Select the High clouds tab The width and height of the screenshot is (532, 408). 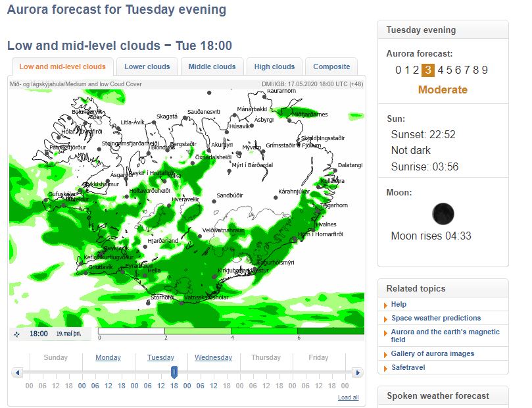click(274, 66)
